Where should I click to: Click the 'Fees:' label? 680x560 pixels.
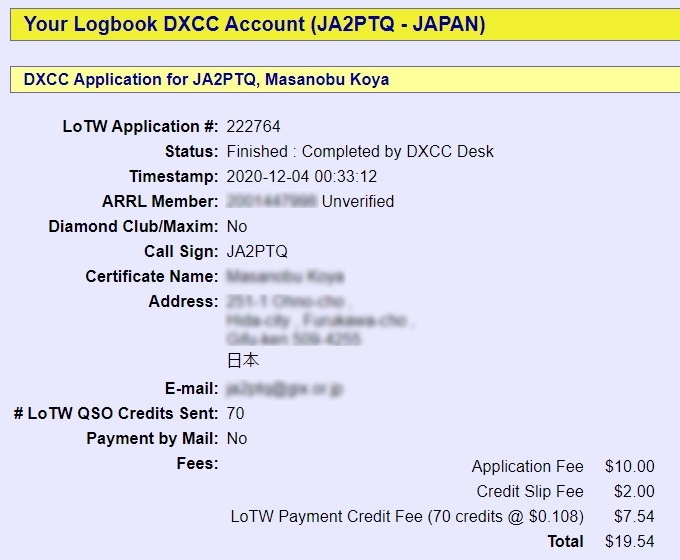197,463
